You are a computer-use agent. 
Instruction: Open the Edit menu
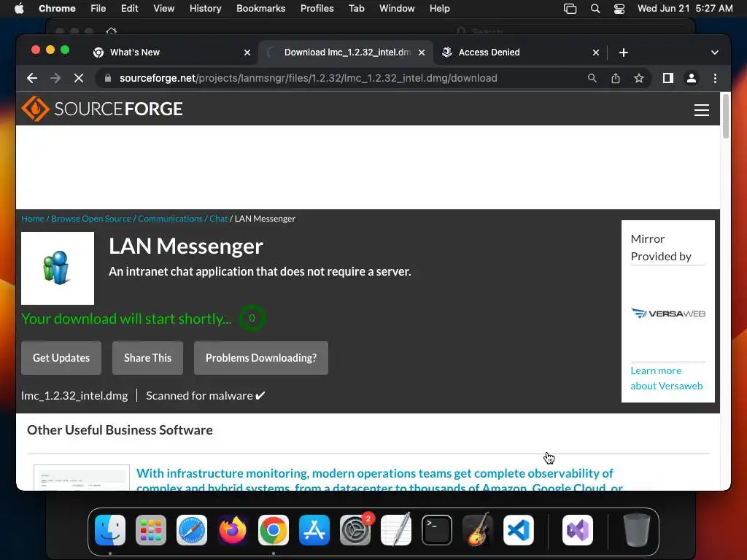[x=129, y=9]
